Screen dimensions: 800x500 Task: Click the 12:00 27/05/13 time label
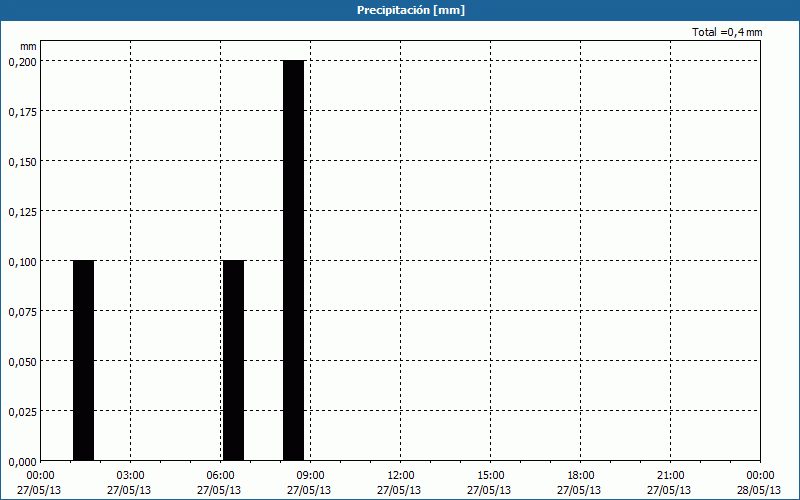click(399, 483)
